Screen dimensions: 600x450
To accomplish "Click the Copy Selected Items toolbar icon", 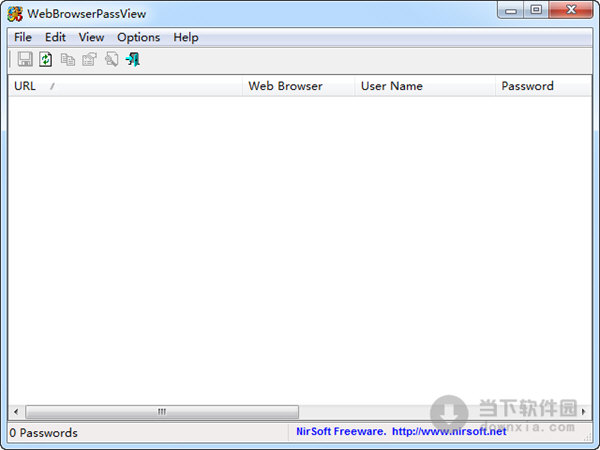I will (x=68, y=60).
